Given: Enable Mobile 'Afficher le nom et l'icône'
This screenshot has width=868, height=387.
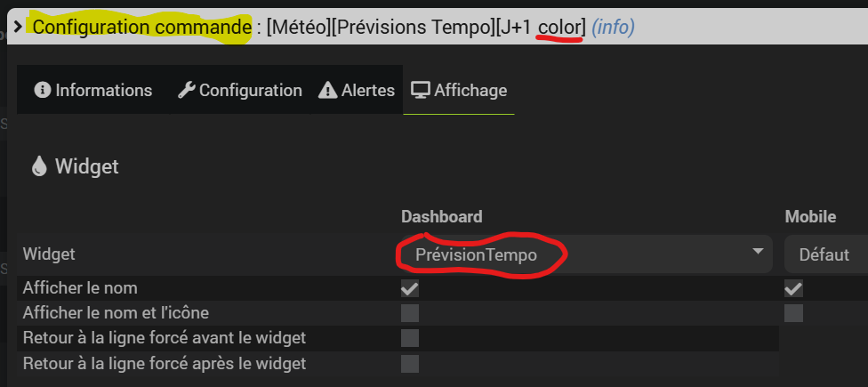Looking at the screenshot, I should tap(793, 313).
